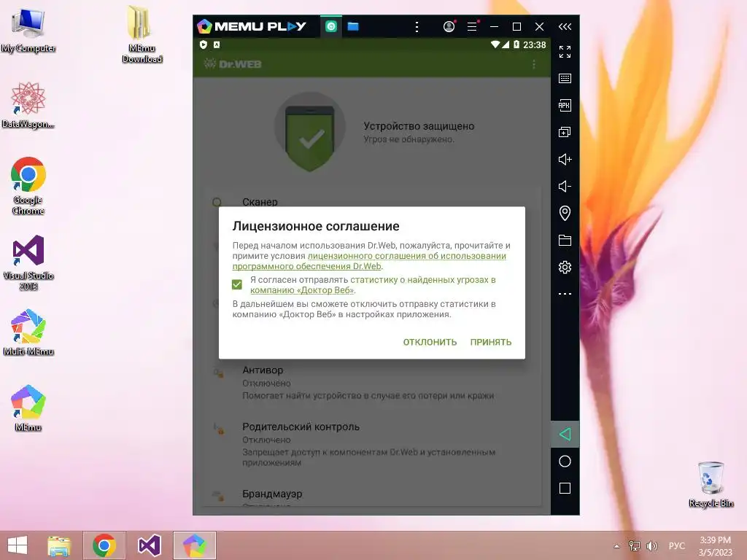Screen dimensions: 747x560
Task: Open the Multi-MEmu desktop shortcut
Action: coord(28,332)
